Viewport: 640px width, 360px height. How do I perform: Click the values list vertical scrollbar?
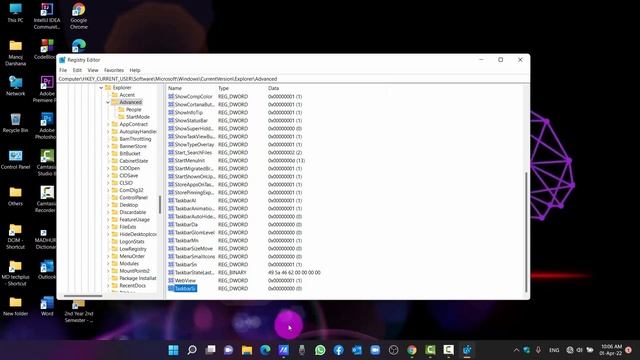[x=526, y=232]
